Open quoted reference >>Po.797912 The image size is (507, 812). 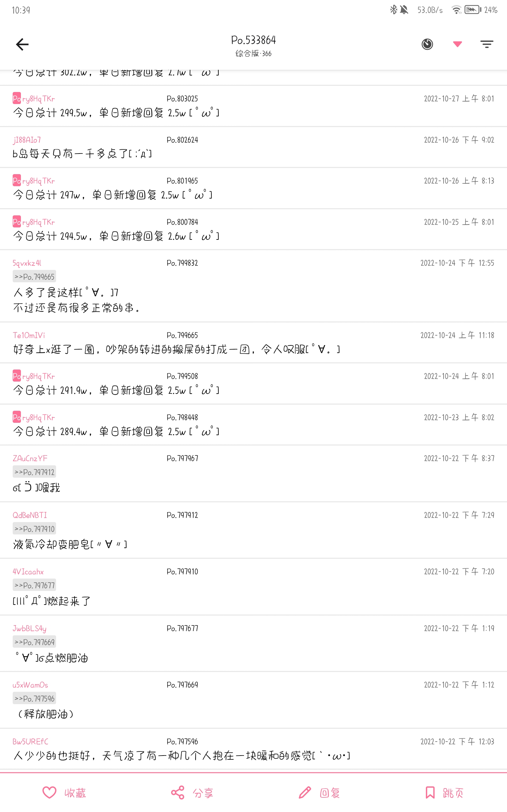[x=35, y=472]
